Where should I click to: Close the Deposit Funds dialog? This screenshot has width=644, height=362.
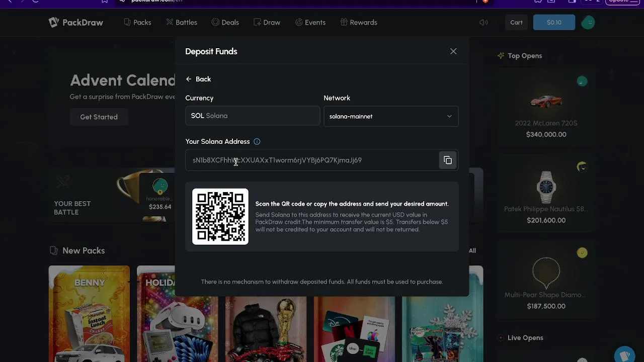(453, 51)
